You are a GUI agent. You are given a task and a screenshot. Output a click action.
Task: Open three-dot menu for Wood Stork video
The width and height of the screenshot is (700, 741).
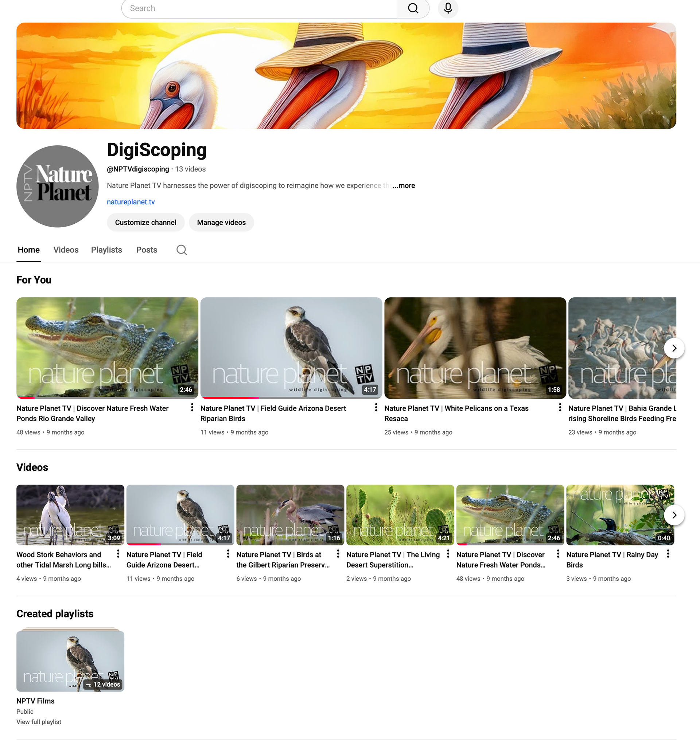118,554
